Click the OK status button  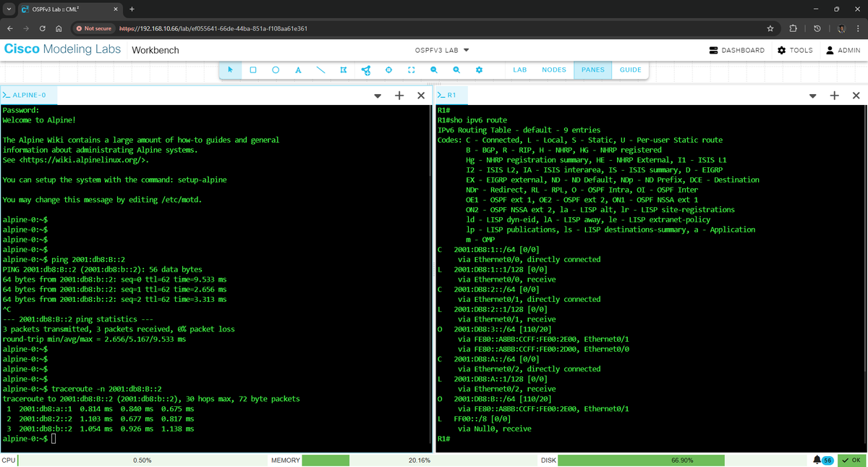[849, 460]
